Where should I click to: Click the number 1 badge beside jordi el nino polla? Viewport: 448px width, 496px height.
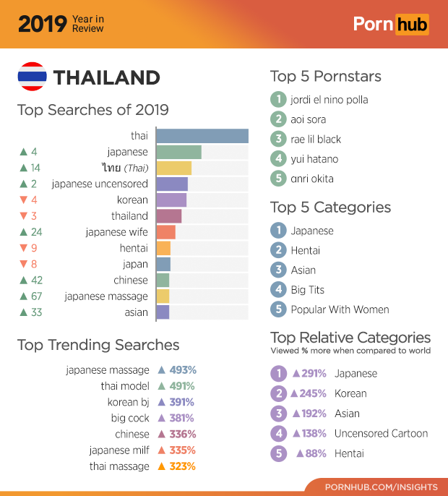[277, 100]
